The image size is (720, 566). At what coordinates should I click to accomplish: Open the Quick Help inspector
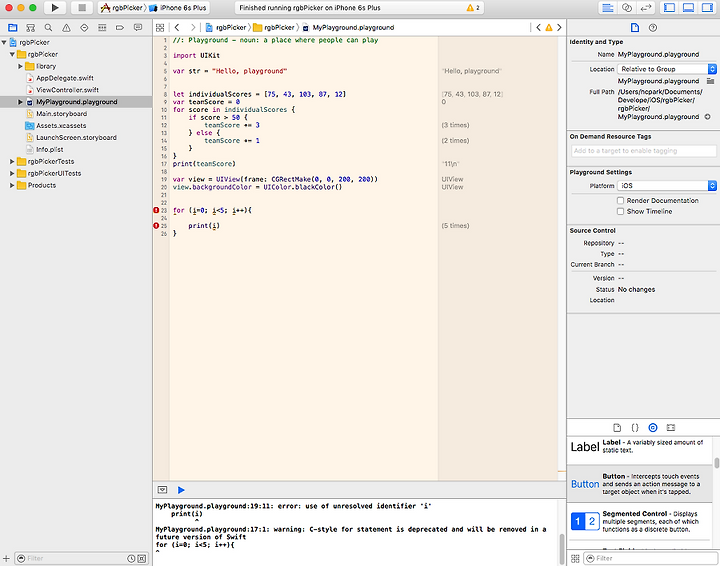653,27
